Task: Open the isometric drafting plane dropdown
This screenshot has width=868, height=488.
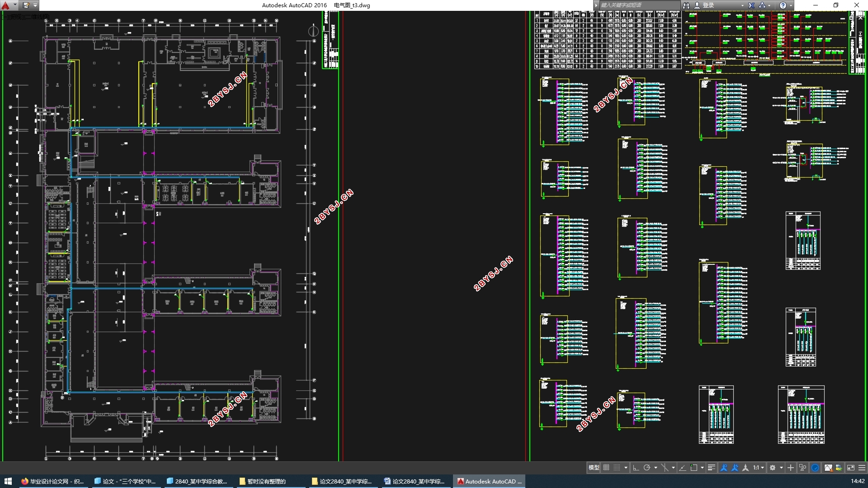Action: point(673,468)
